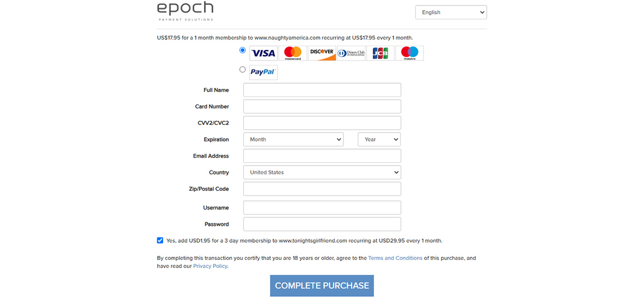Click the Discover card logo
The width and height of the screenshot is (644, 298).
point(322,53)
